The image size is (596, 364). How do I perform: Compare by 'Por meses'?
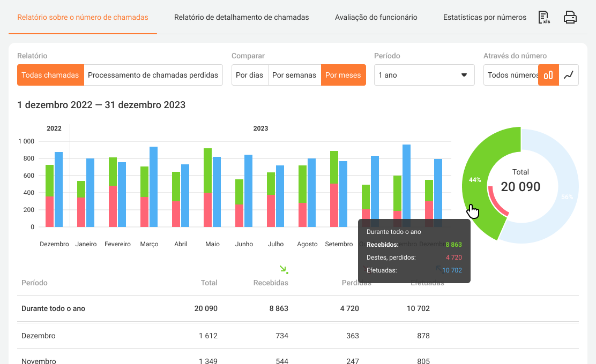pyautogui.click(x=343, y=75)
